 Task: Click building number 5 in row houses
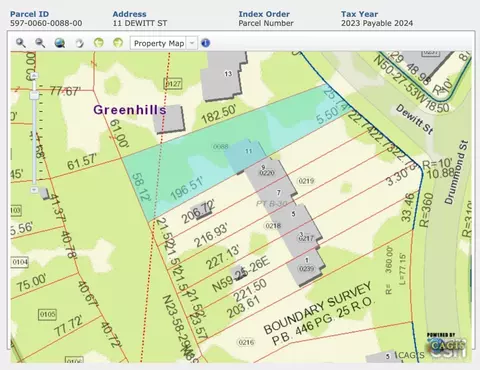(x=293, y=214)
